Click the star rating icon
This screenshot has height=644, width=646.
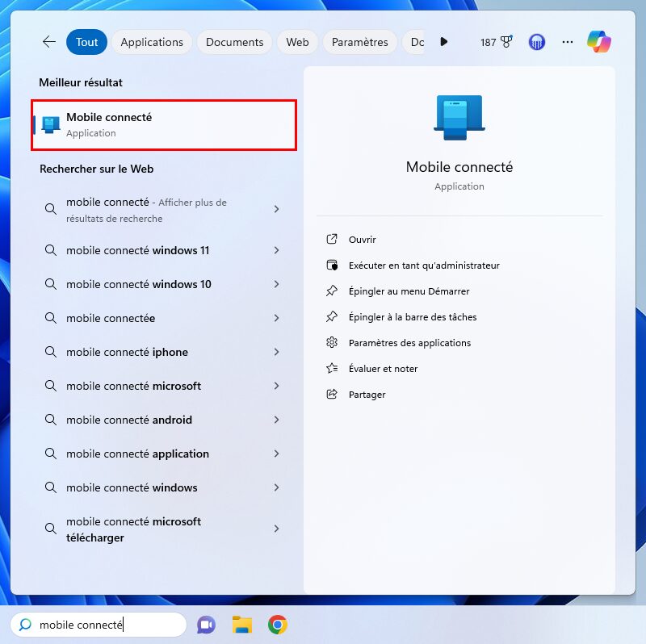pos(332,368)
